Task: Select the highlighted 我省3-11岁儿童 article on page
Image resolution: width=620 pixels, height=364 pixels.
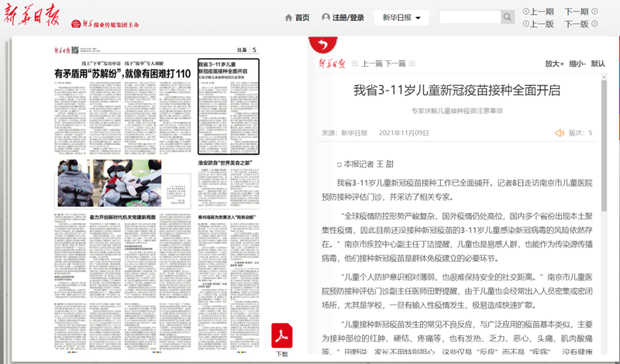Action: pyautogui.click(x=229, y=107)
